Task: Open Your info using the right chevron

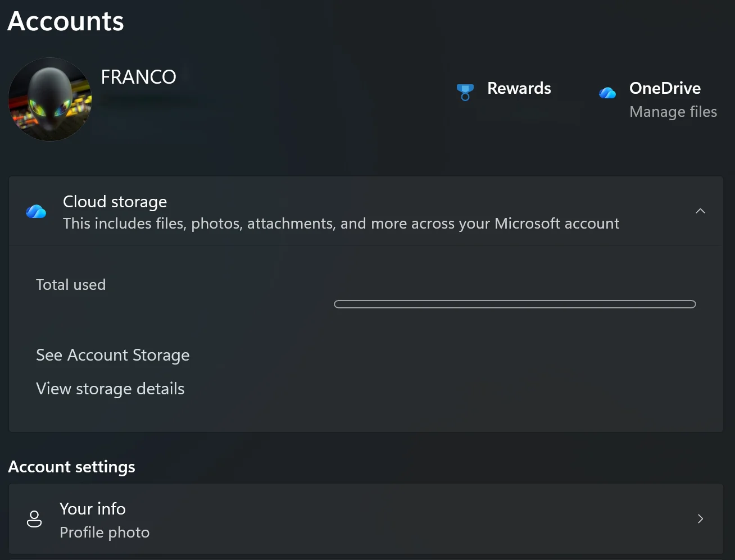Action: point(700,519)
